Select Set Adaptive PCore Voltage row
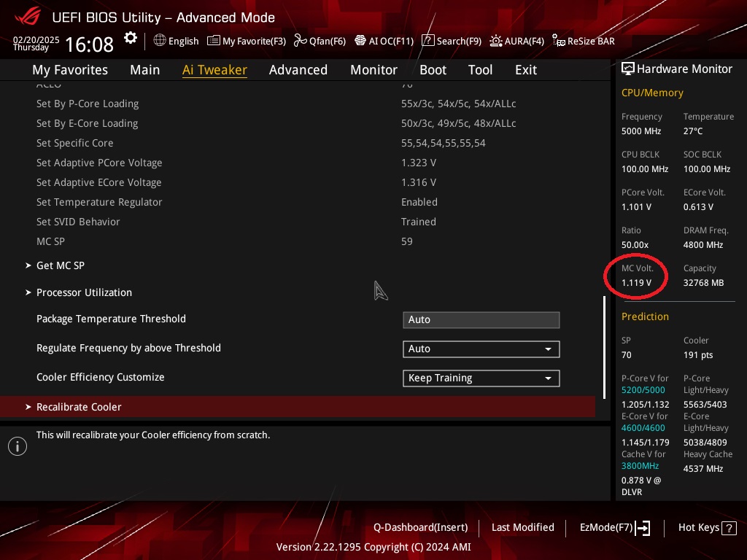Image resolution: width=747 pixels, height=560 pixels. click(x=298, y=163)
